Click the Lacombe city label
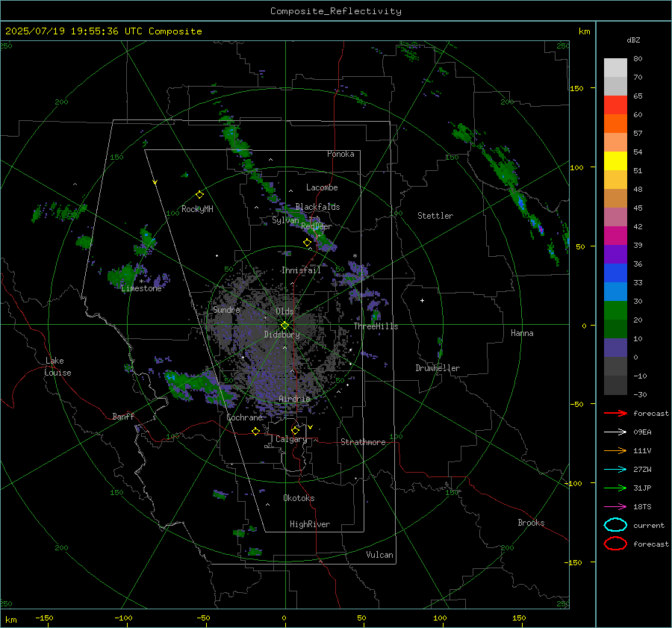This screenshot has width=672, height=628. tap(322, 187)
